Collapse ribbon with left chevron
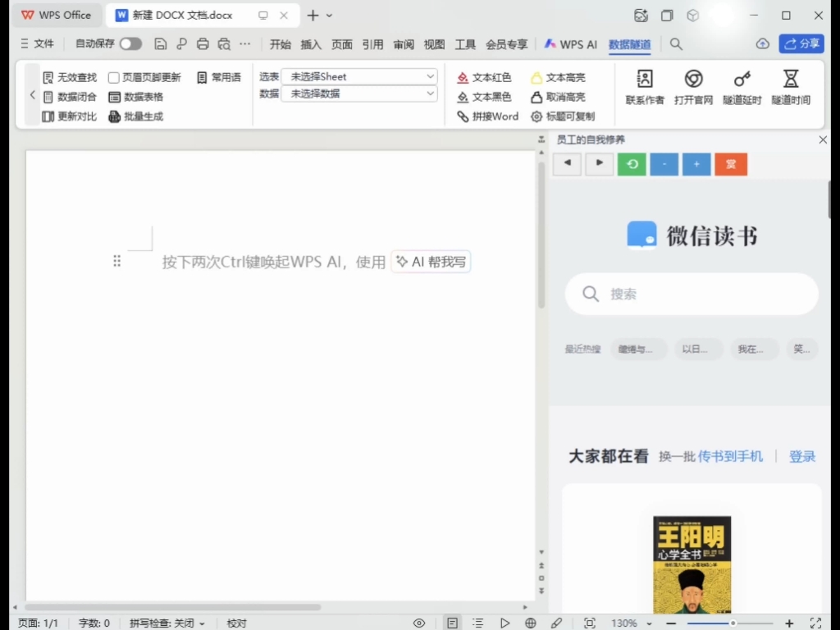 click(33, 95)
